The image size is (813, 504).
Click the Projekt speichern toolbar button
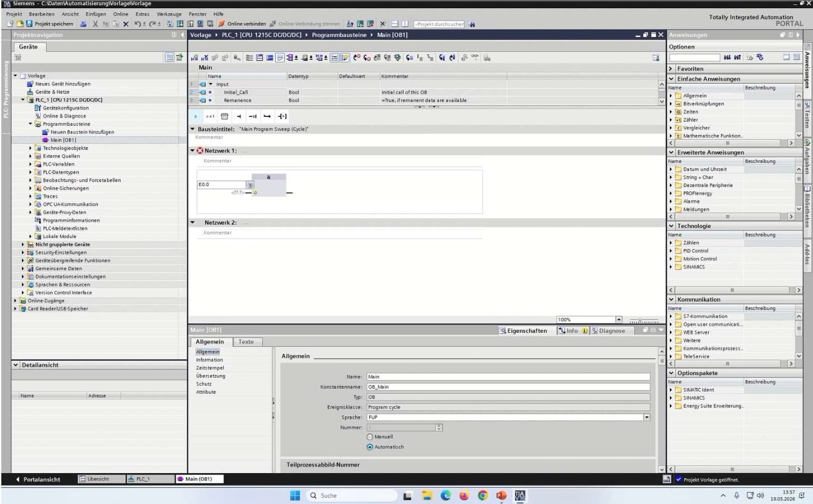click(49, 24)
